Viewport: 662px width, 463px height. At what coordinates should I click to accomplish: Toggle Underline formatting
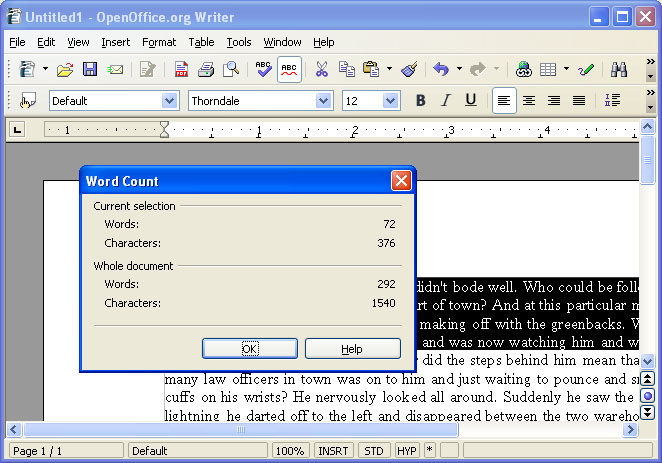coord(470,100)
